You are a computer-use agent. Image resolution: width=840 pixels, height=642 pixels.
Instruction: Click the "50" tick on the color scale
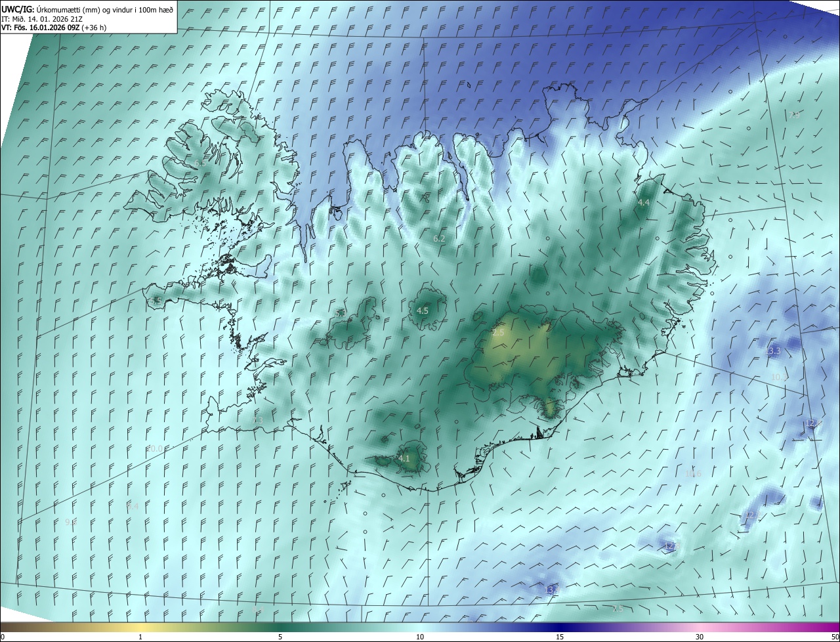click(835, 637)
